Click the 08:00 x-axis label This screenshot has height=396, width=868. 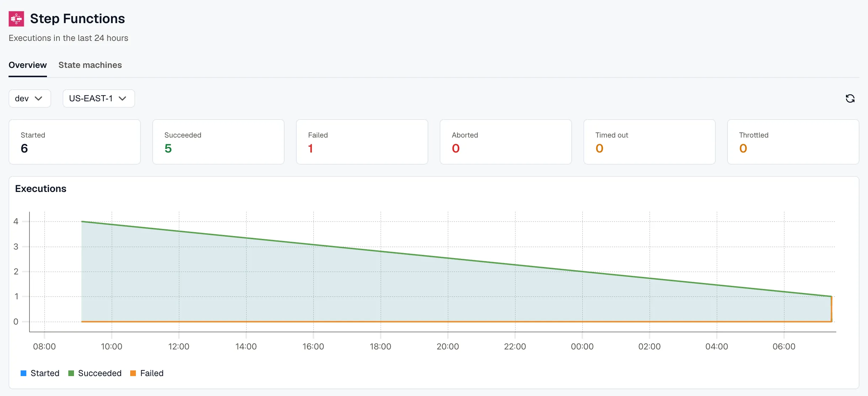(x=44, y=347)
